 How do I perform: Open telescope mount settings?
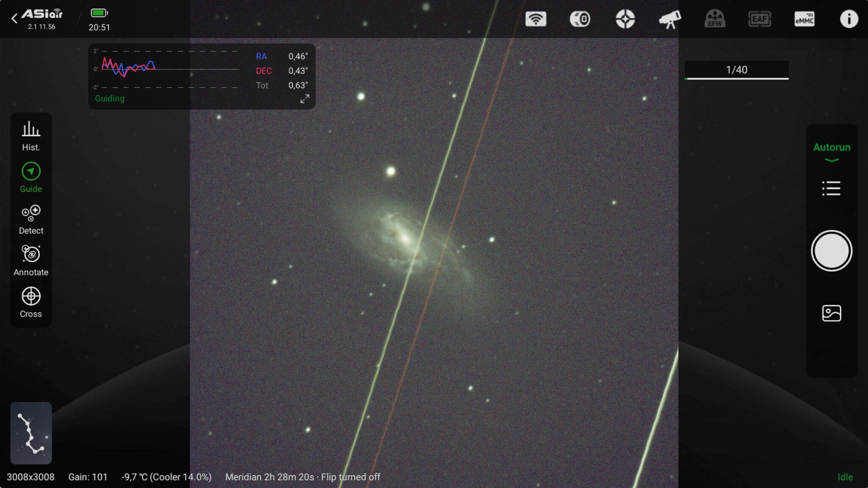pyautogui.click(x=670, y=19)
